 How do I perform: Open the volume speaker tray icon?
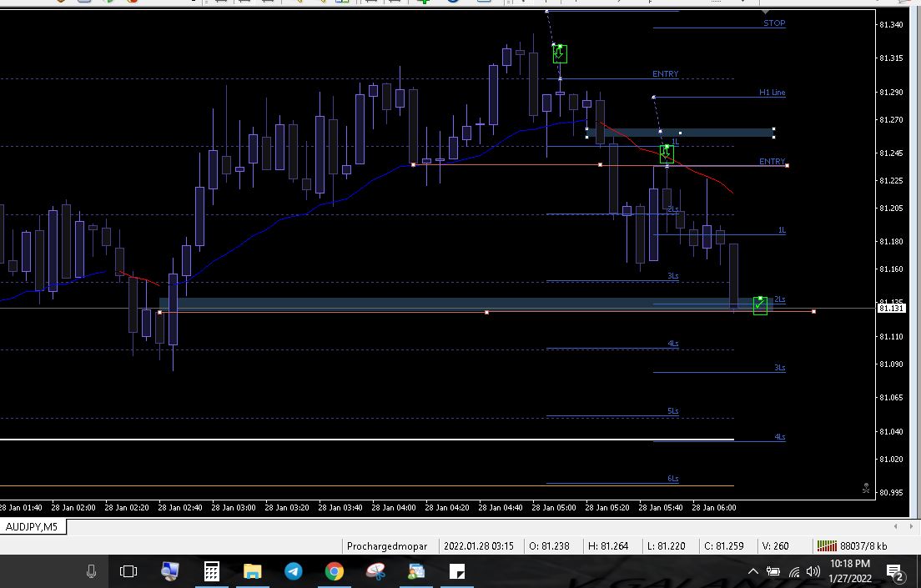pos(813,571)
